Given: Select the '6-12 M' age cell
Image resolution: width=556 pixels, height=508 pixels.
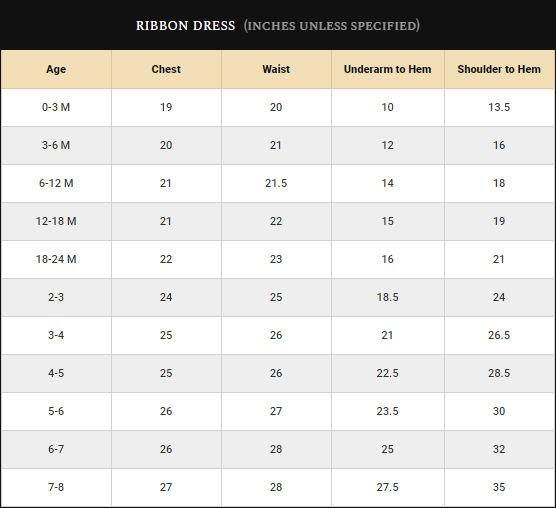Looking at the screenshot, I should coord(56,183).
